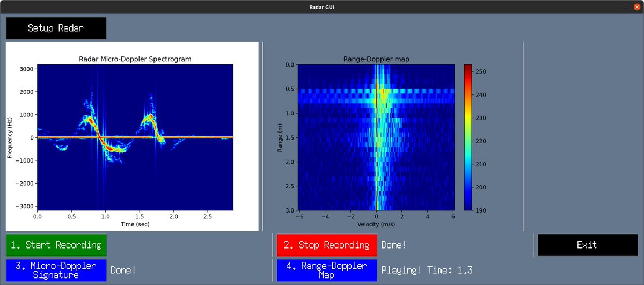Click the -3000 frequency tick label
This screenshot has height=285, width=644.
(x=24, y=206)
